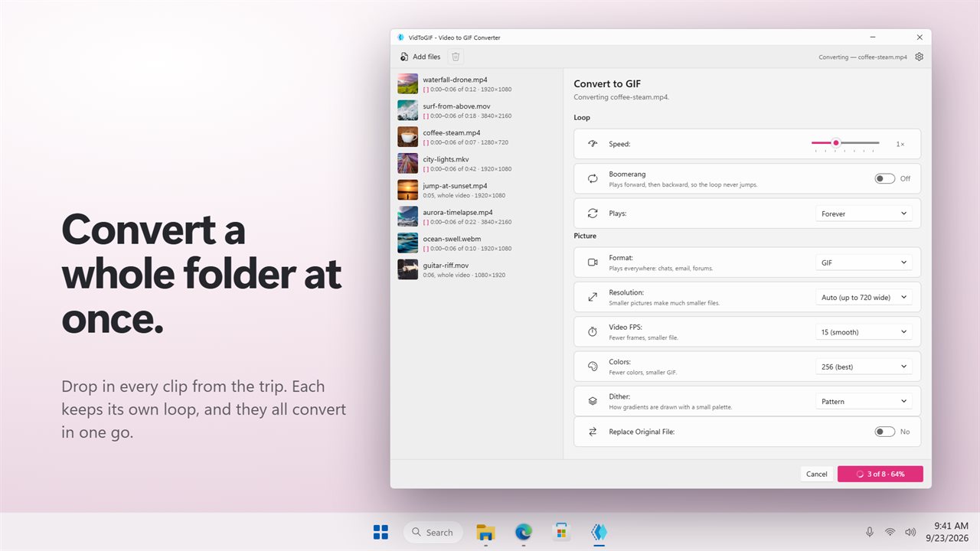980x551 pixels.
Task: Open File Explorer from the taskbar
Action: [x=485, y=532]
